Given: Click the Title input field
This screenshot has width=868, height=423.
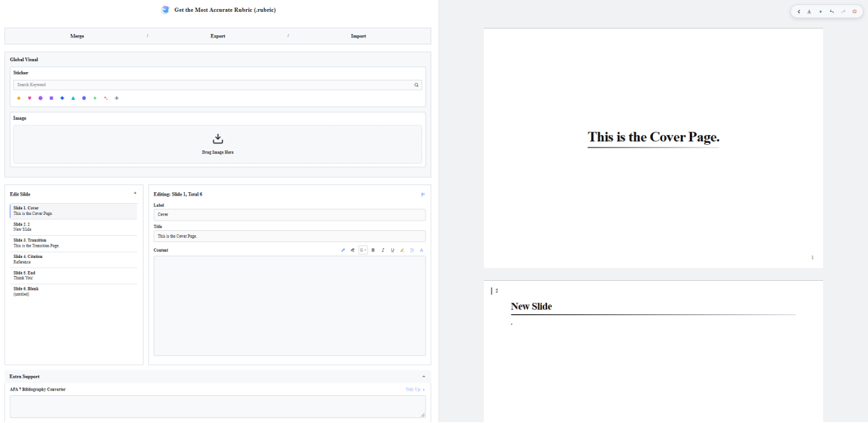Looking at the screenshot, I should [289, 236].
